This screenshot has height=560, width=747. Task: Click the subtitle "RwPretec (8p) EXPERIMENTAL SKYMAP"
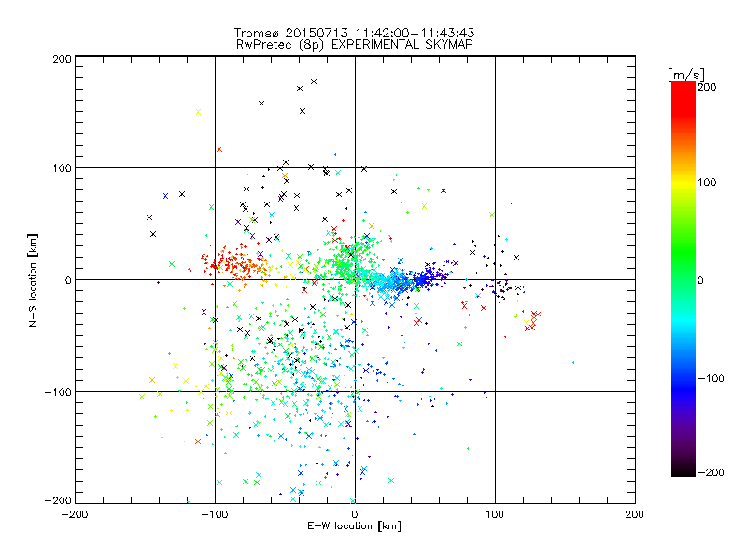pyautogui.click(x=354, y=45)
